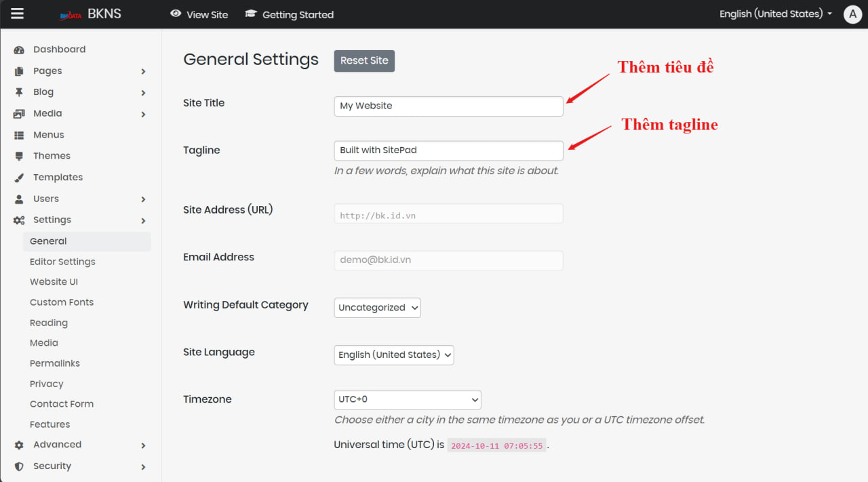Open Contact Form settings
Image resolution: width=868 pixels, height=482 pixels.
62,404
